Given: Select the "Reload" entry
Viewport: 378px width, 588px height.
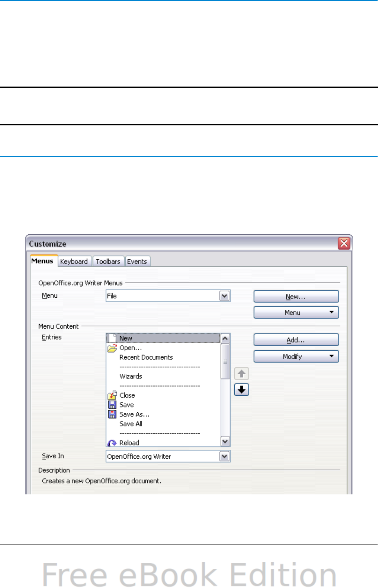Looking at the screenshot, I should pos(163,443).
